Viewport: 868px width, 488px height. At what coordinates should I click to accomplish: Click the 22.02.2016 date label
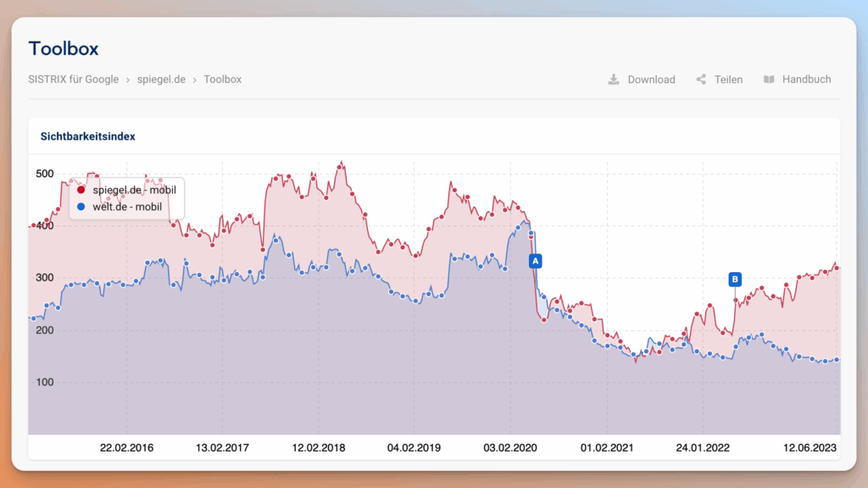coord(127,448)
